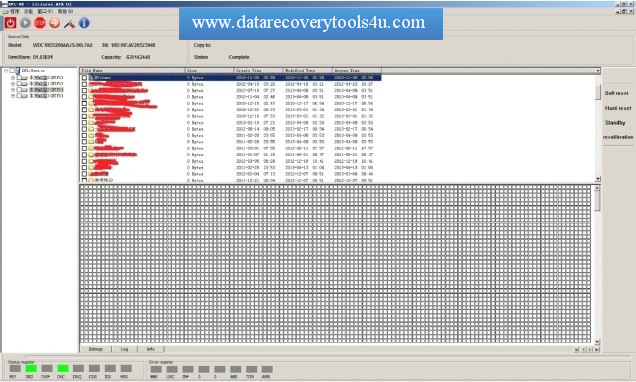The width and height of the screenshot is (636, 382).
Task: Click the $Volume file icon in the list
Action: [91, 77]
